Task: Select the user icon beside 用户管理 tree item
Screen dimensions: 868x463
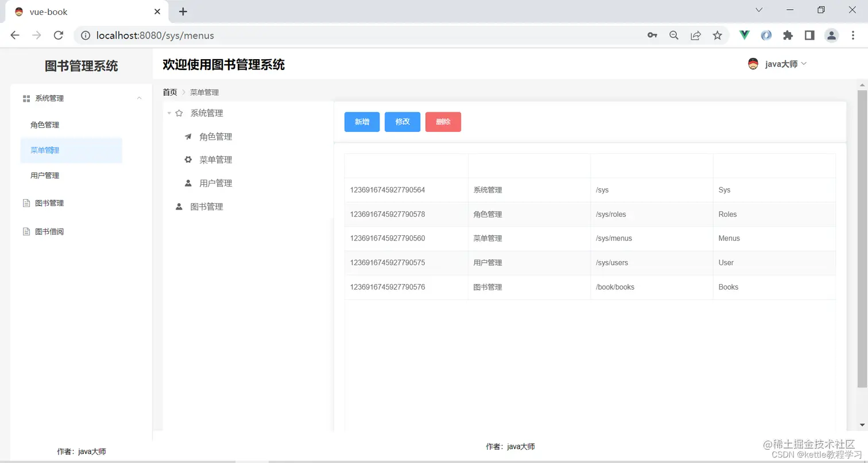Action: pos(187,182)
